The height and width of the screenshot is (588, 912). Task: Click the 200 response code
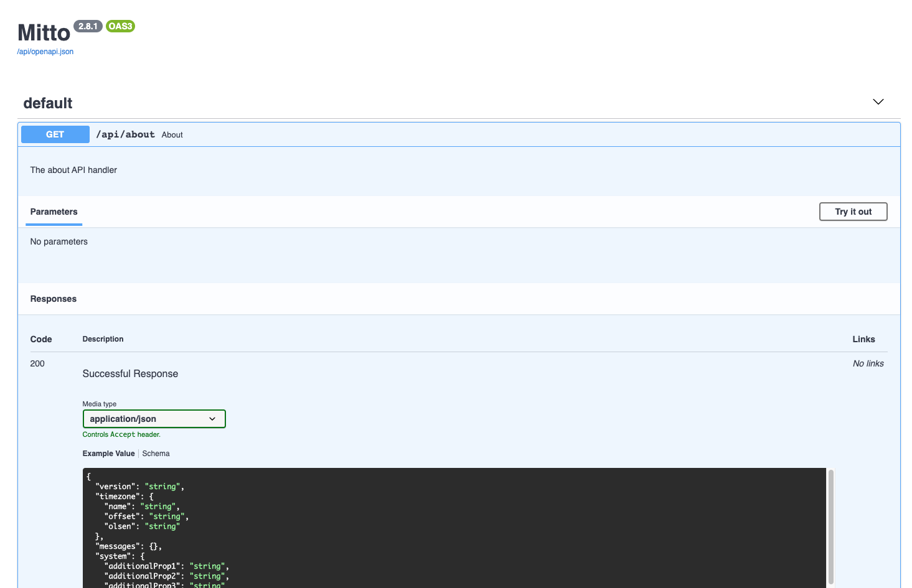coord(37,363)
